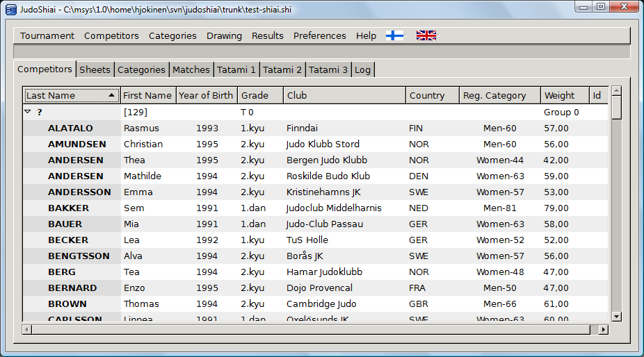Viewport: 644px width, 357px height.
Task: Select competitor ALATALO row
Action: (x=70, y=128)
